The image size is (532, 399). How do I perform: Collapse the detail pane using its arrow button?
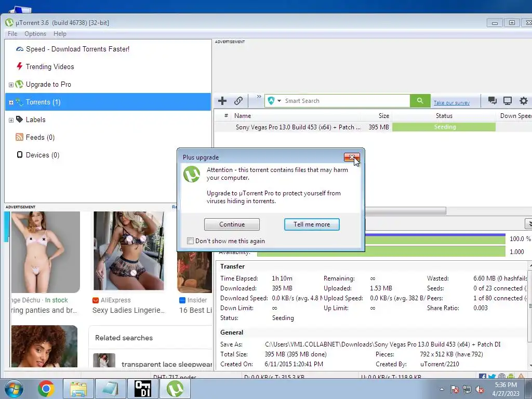point(528,223)
